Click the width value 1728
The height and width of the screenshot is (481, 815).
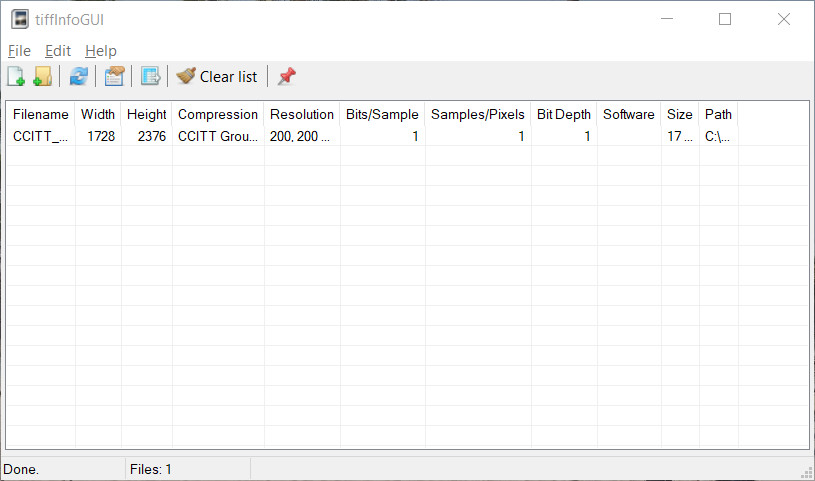coord(101,136)
